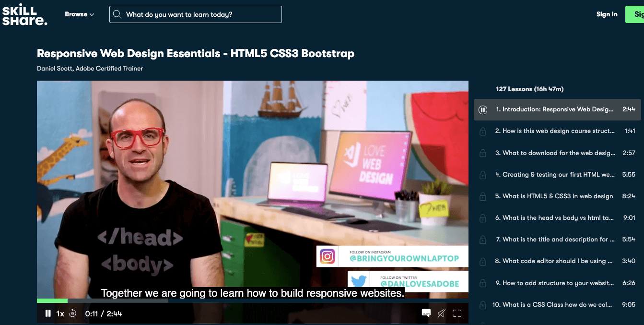The width and height of the screenshot is (644, 325).
Task: Change the 1x playback speed
Action: click(x=60, y=313)
